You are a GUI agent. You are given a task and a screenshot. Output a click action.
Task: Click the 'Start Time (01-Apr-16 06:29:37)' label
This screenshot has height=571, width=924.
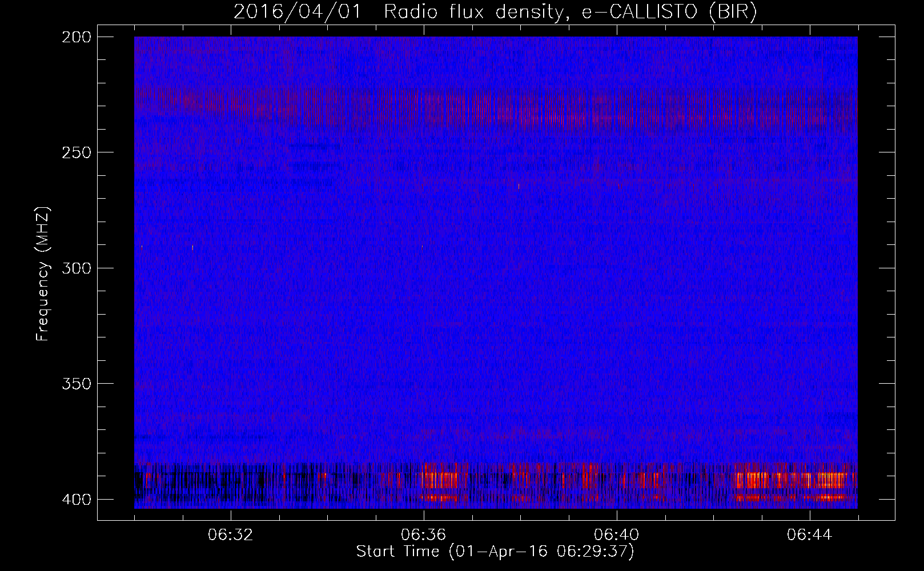point(495,552)
